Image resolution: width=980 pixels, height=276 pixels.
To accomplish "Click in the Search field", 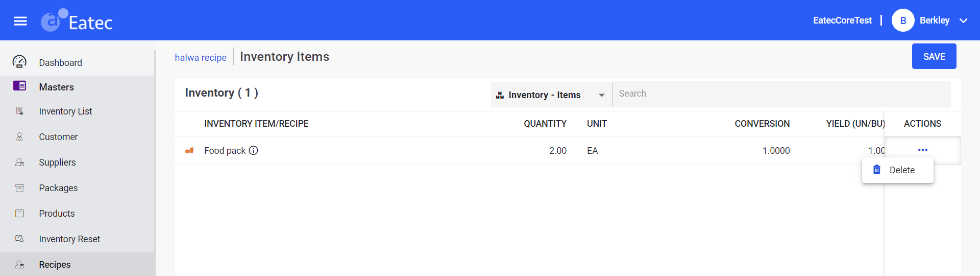I will 781,94.
